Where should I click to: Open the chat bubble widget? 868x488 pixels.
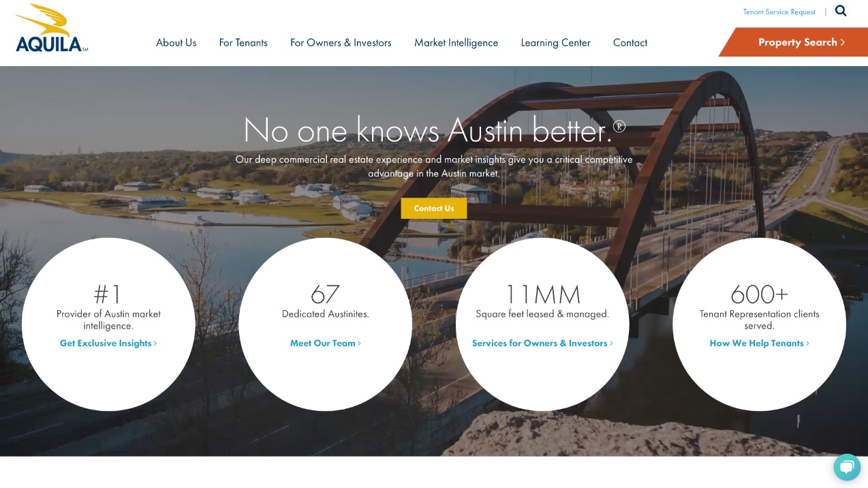click(847, 468)
